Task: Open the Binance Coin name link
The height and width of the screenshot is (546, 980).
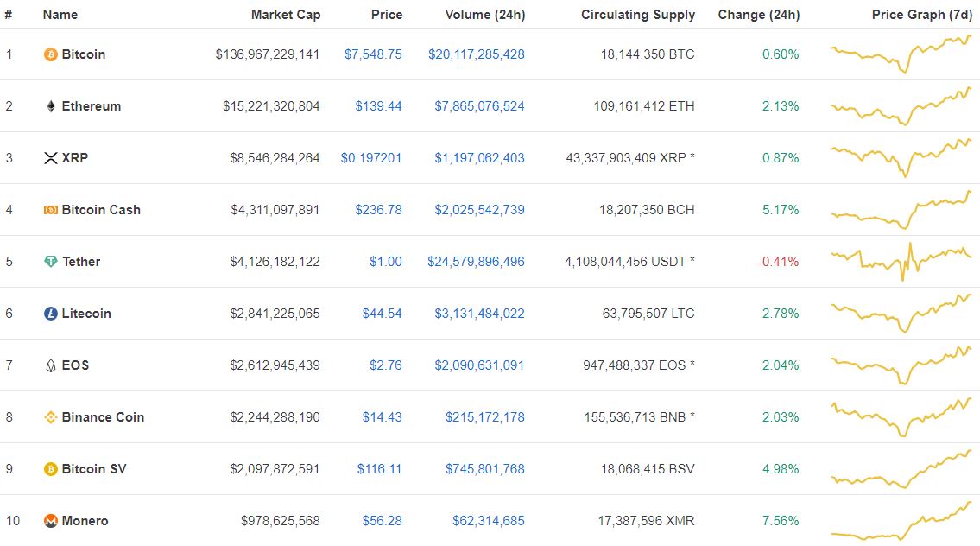Action: (x=103, y=417)
